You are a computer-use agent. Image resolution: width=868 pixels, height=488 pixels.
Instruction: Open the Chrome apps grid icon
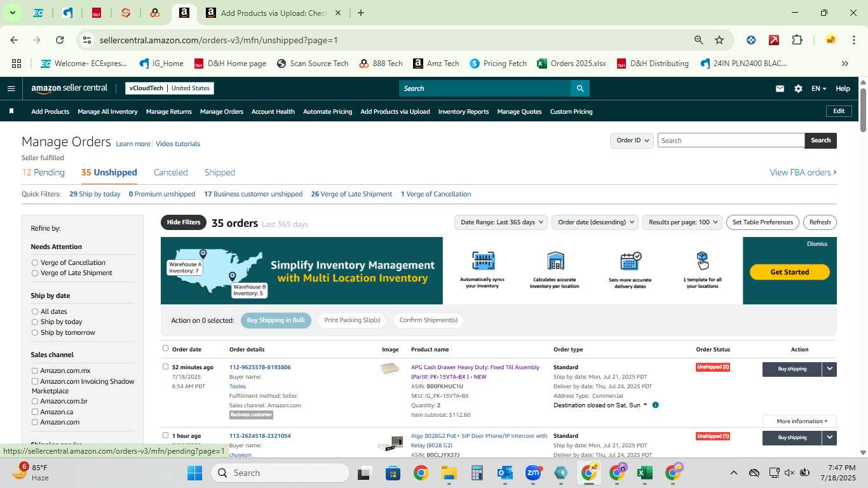pyautogui.click(x=17, y=64)
